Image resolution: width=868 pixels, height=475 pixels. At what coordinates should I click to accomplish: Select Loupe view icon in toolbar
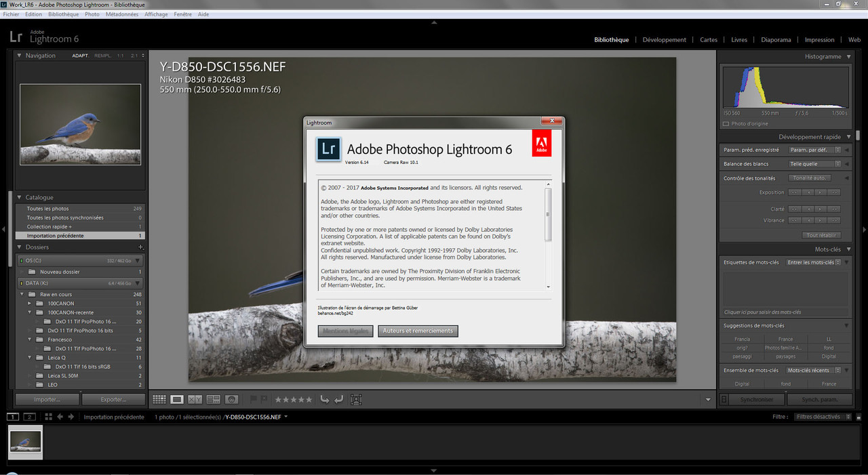pos(177,400)
